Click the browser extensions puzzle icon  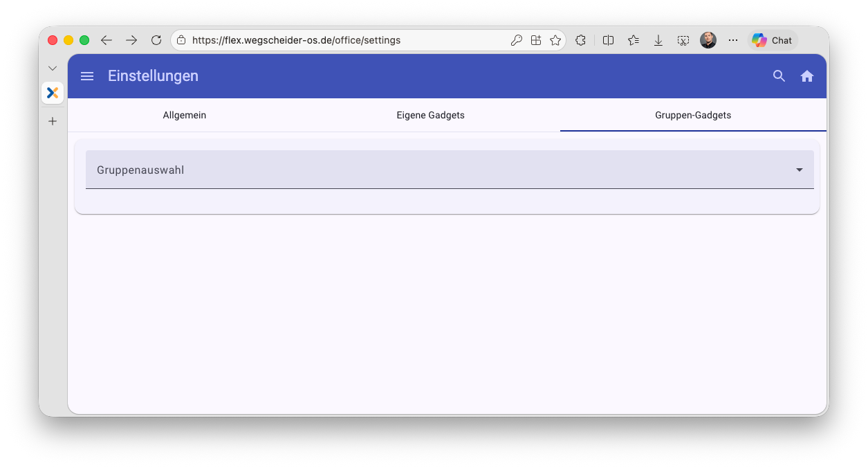click(x=580, y=40)
